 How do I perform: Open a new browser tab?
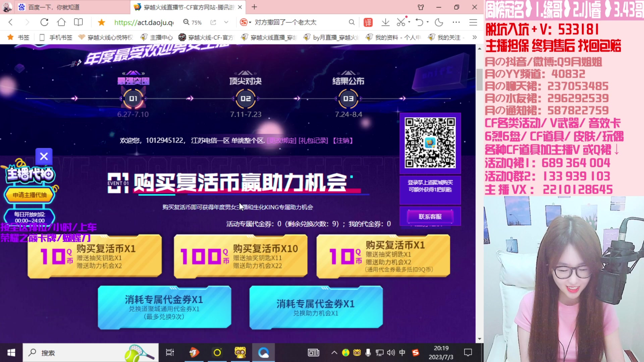click(x=254, y=7)
